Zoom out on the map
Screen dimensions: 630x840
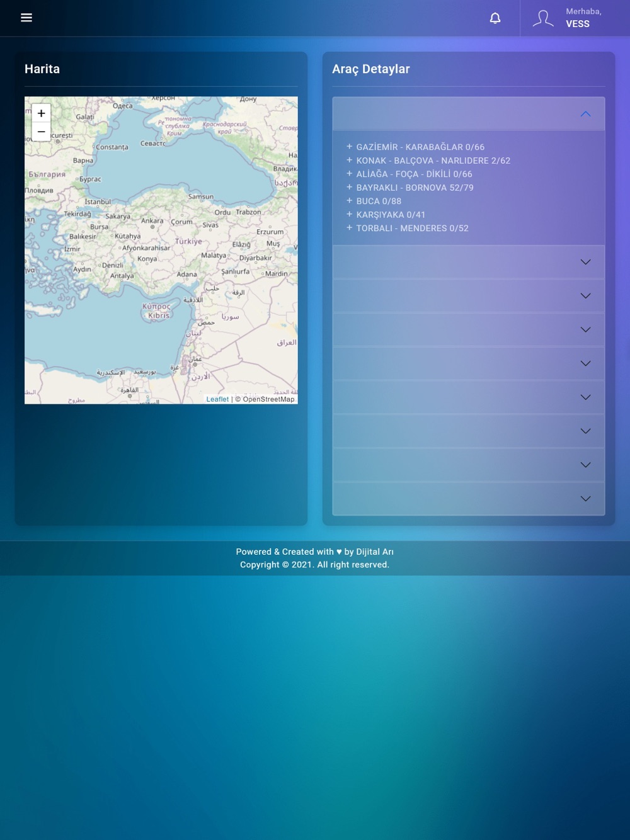tap(41, 132)
